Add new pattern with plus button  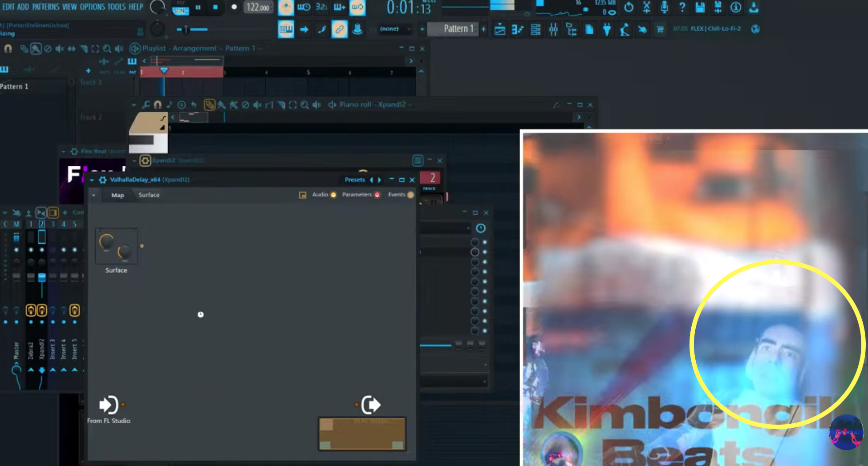483,29
